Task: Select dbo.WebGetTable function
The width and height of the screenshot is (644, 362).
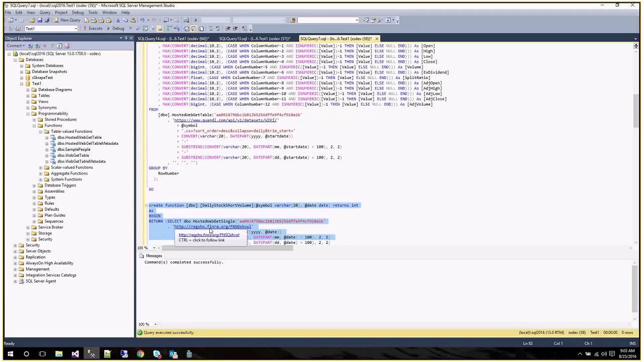Action: pos(73,155)
